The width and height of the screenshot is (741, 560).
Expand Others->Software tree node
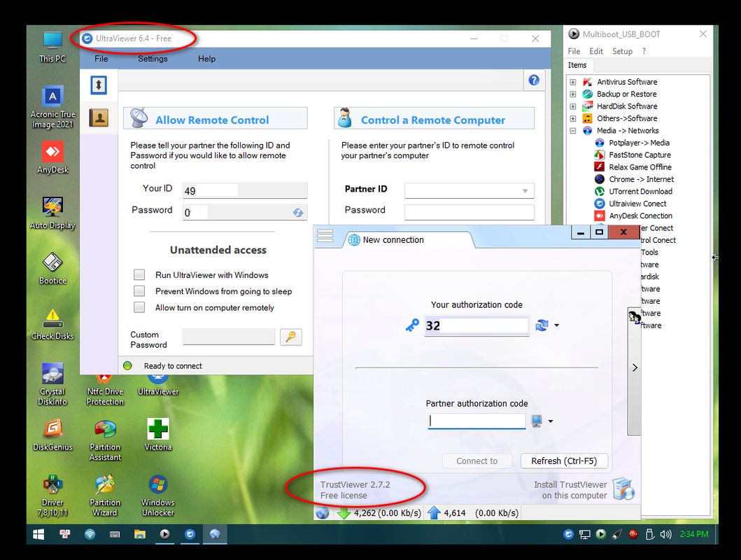573,118
